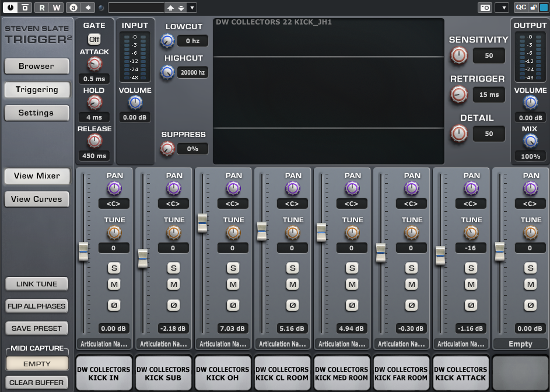Click the plugin power bypass icon
This screenshot has width=550, height=392.
(10, 8)
